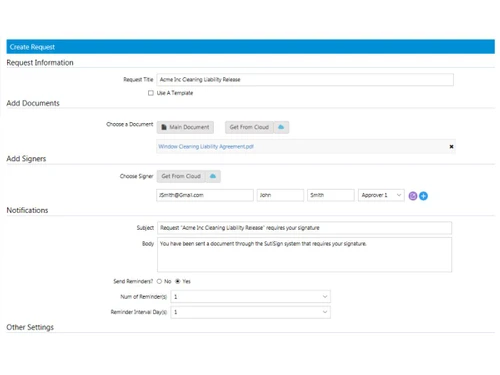Check the Use A Template checkbox
Viewport: 500px width, 375px height.
[x=151, y=93]
